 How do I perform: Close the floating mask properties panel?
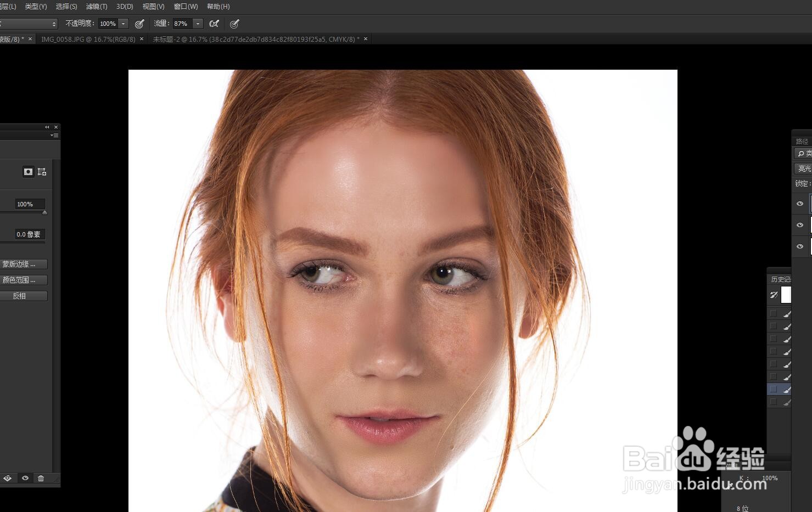coord(55,127)
